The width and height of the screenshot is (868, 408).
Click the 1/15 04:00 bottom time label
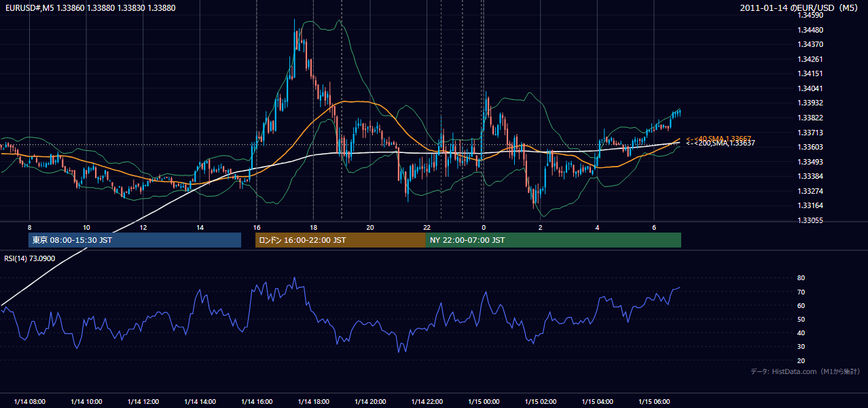click(597, 401)
